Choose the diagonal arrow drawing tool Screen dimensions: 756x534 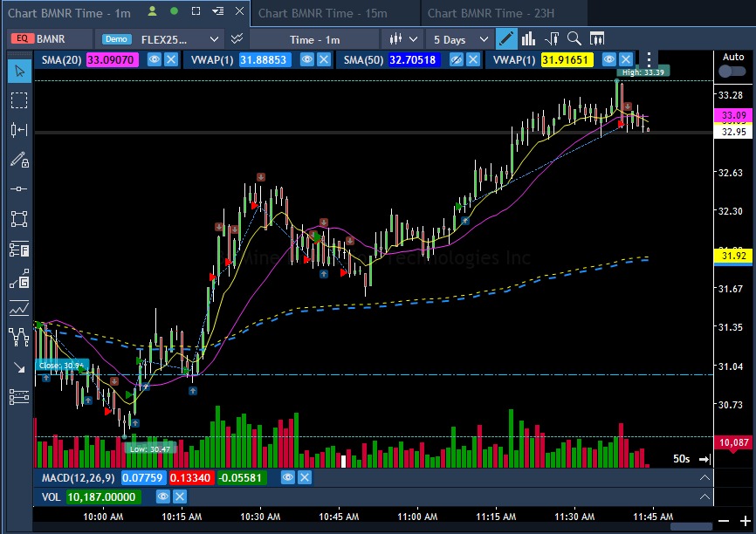18,367
